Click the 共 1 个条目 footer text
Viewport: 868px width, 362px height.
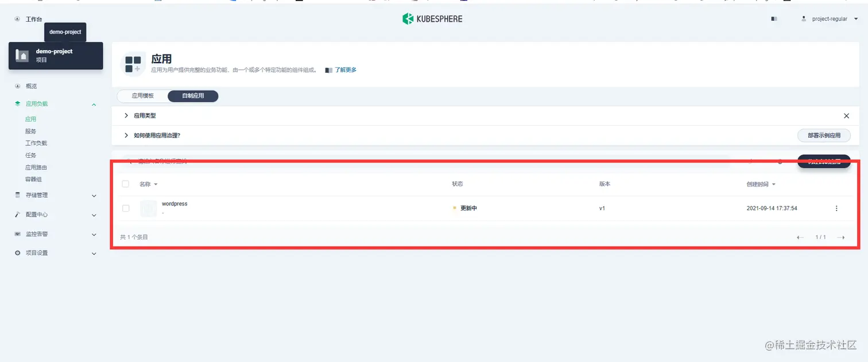134,237
